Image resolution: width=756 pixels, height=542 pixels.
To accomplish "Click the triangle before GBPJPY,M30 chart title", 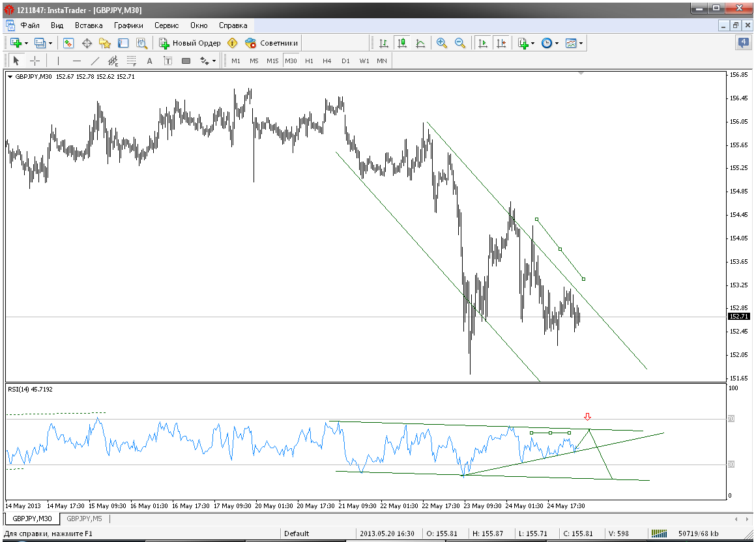I will (10, 77).
